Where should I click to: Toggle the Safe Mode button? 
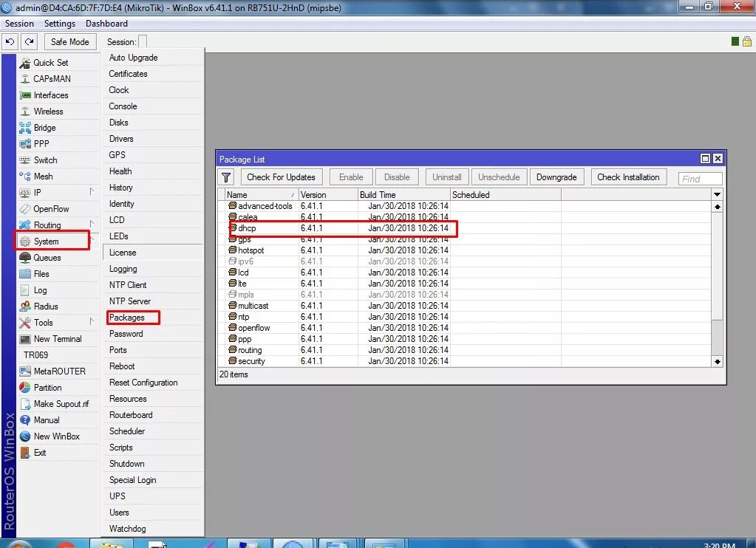tap(70, 42)
